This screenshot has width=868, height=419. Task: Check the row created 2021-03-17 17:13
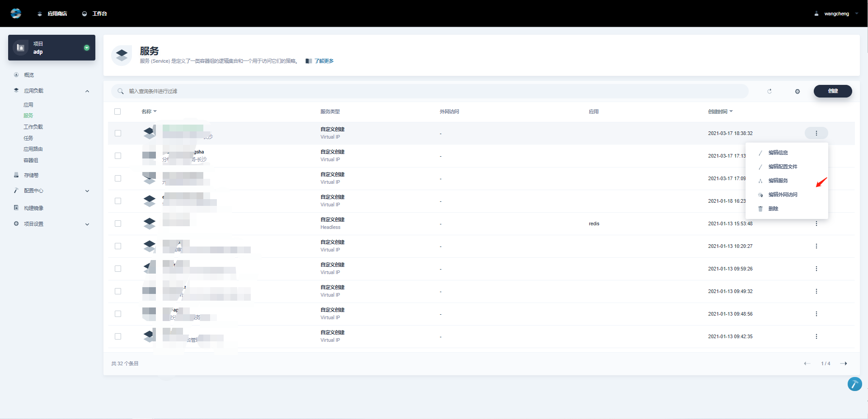click(118, 156)
